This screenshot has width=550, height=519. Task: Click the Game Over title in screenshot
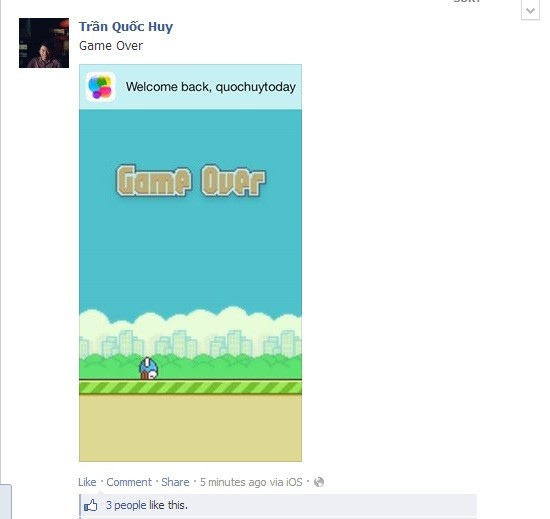(191, 181)
